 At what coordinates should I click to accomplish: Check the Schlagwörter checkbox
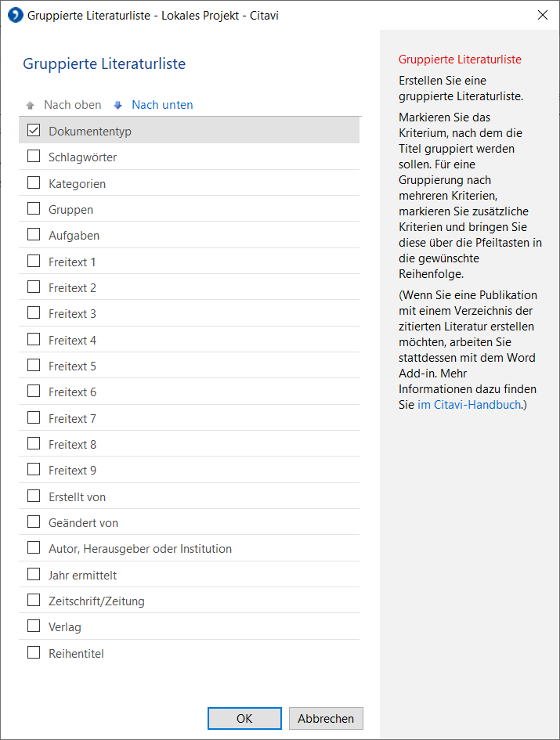pyautogui.click(x=34, y=156)
